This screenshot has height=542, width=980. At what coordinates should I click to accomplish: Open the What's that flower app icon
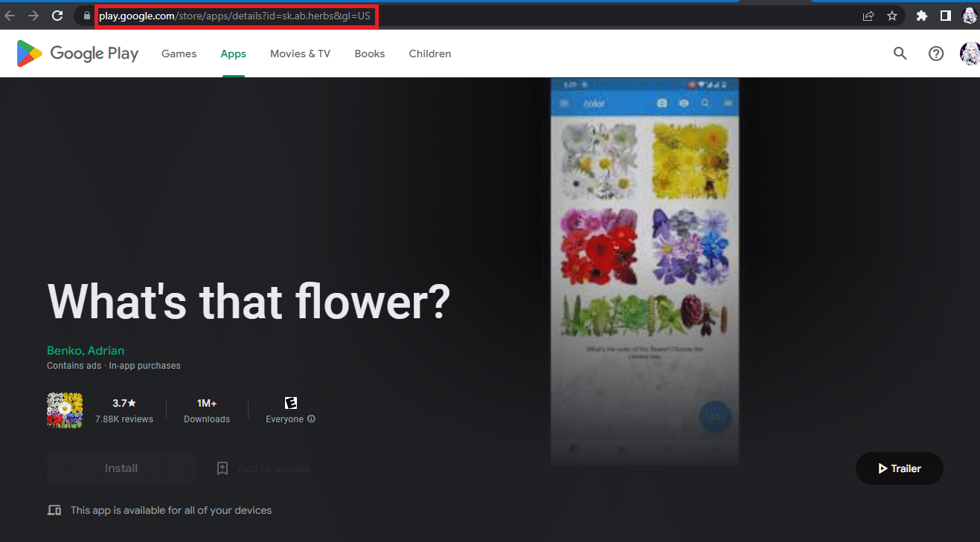pos(65,410)
